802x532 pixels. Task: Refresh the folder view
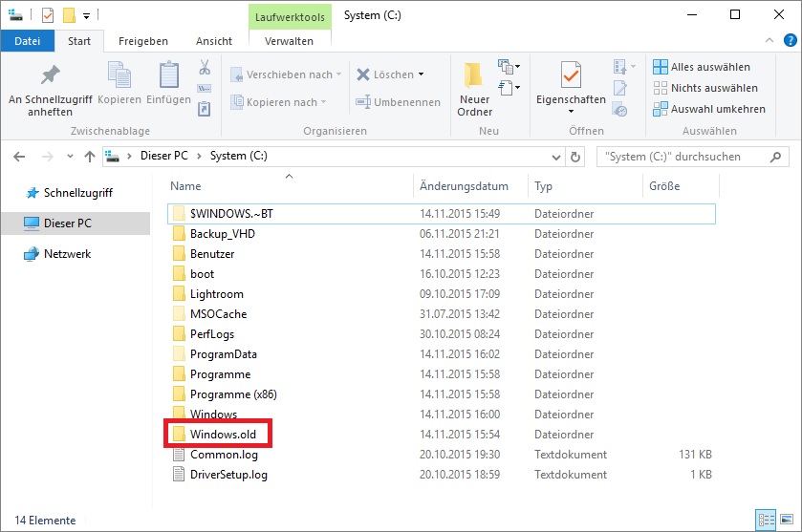(574, 157)
